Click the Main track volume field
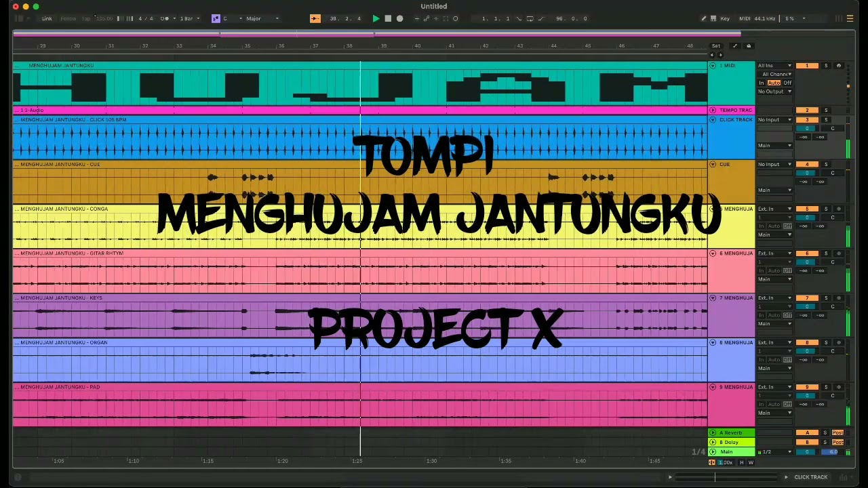The height and width of the screenshot is (488, 868). (x=806, y=452)
